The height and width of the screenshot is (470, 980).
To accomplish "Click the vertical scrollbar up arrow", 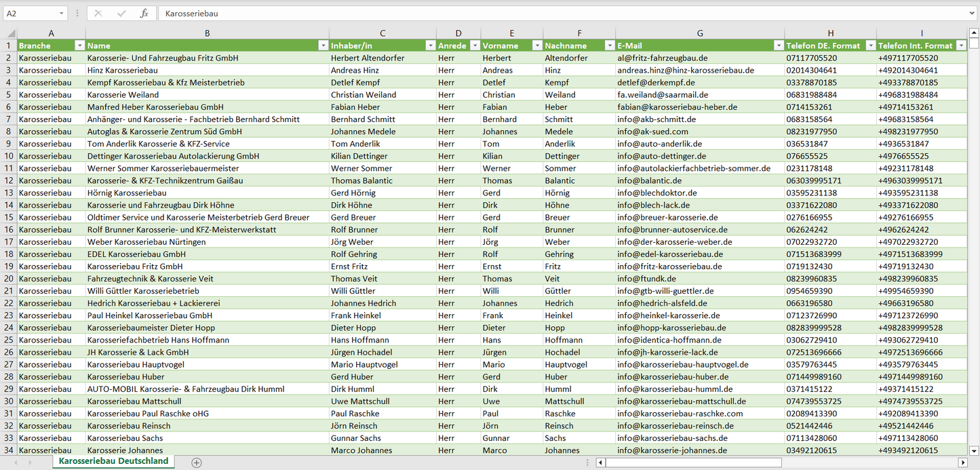I will pos(974,33).
